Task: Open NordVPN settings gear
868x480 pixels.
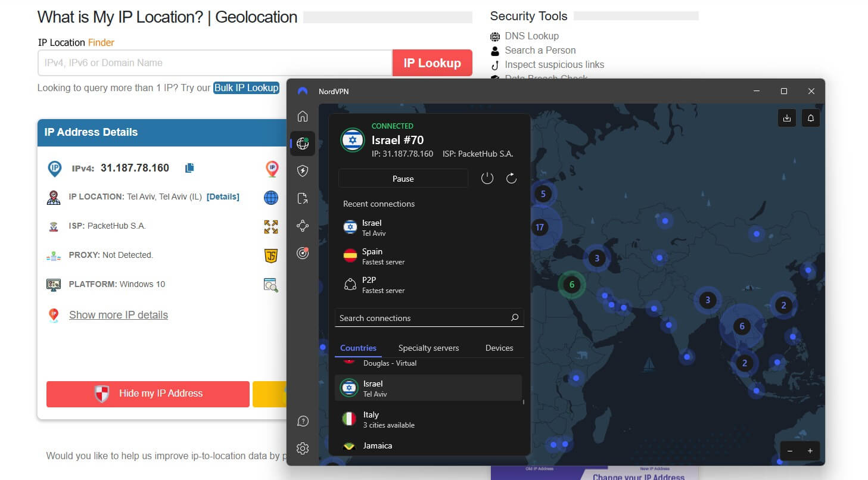Action: click(x=303, y=448)
